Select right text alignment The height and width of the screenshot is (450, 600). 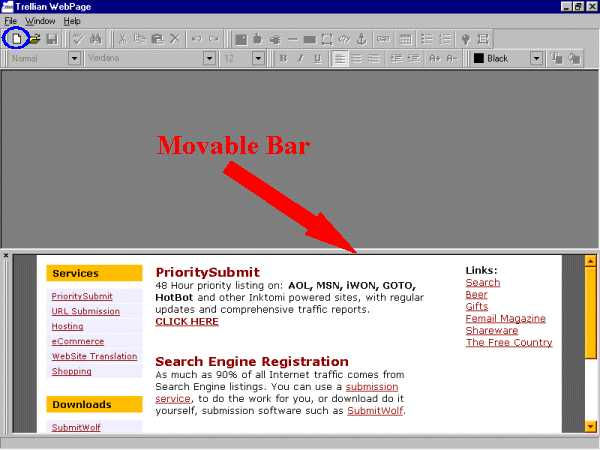tap(373, 59)
